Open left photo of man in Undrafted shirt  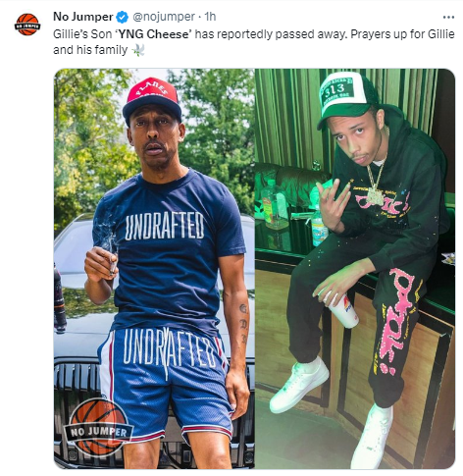pos(154,268)
